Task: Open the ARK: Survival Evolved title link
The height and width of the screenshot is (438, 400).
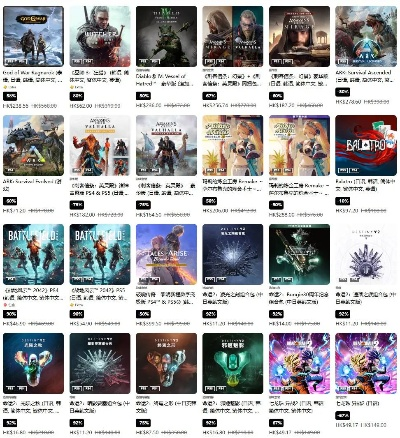Action: (29, 185)
